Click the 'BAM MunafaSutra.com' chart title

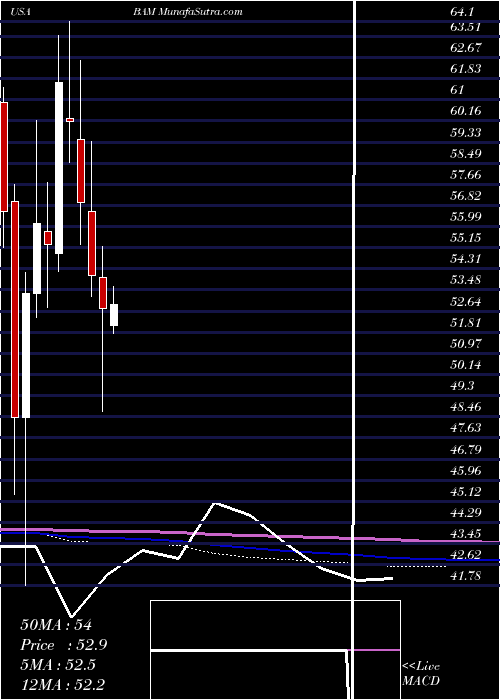[x=188, y=12]
